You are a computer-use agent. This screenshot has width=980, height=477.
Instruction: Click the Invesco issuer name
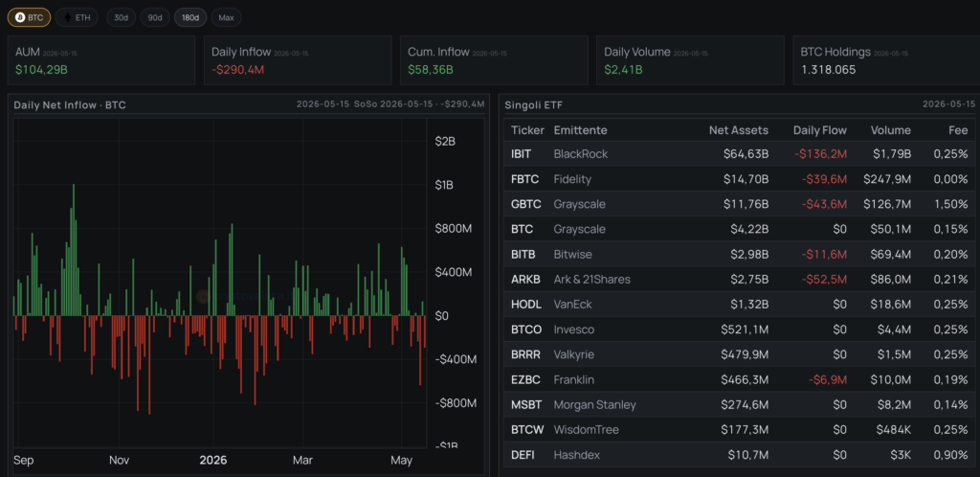(574, 329)
